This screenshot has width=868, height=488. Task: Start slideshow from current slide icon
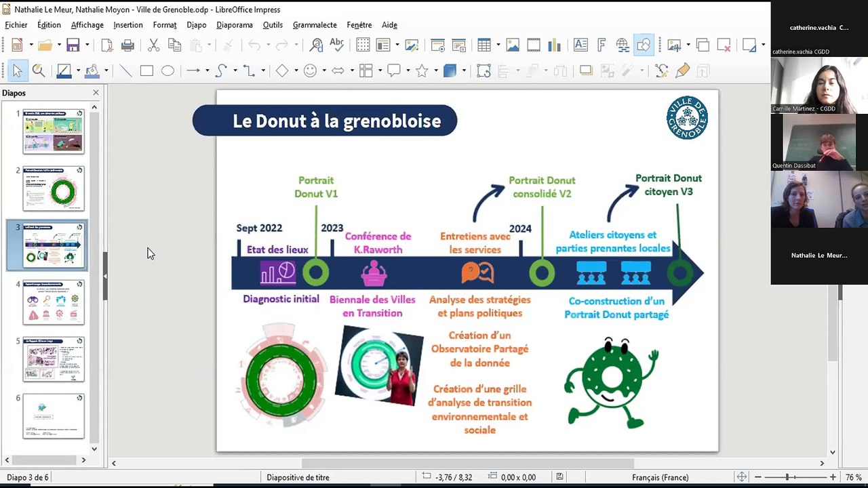click(x=458, y=45)
